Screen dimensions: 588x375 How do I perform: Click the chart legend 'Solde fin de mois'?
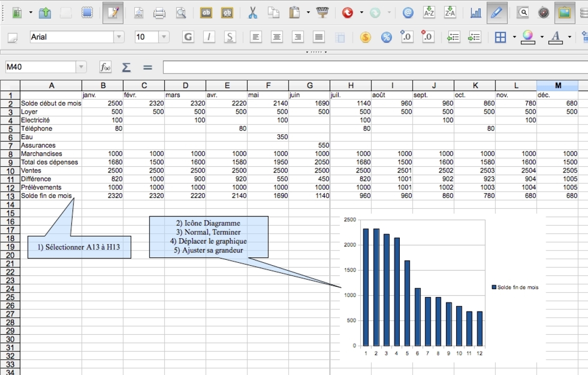click(515, 287)
